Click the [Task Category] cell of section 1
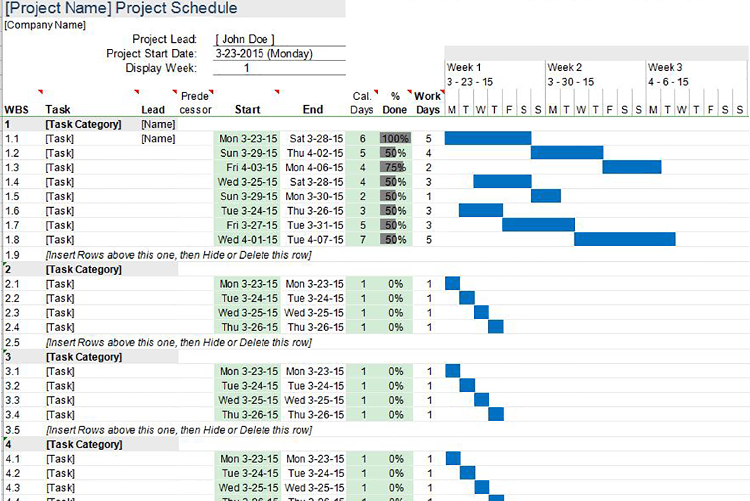This screenshot has width=750, height=501. pos(84,124)
